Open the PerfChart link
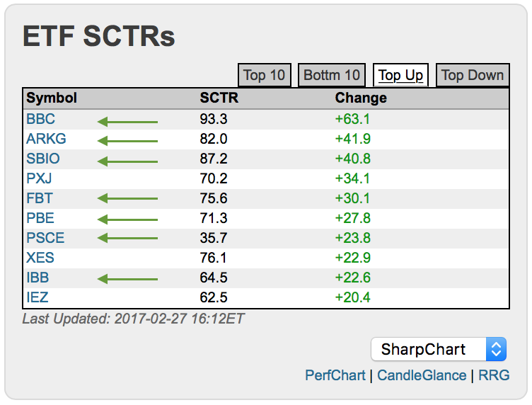The height and width of the screenshot is (405, 532). pyautogui.click(x=335, y=375)
